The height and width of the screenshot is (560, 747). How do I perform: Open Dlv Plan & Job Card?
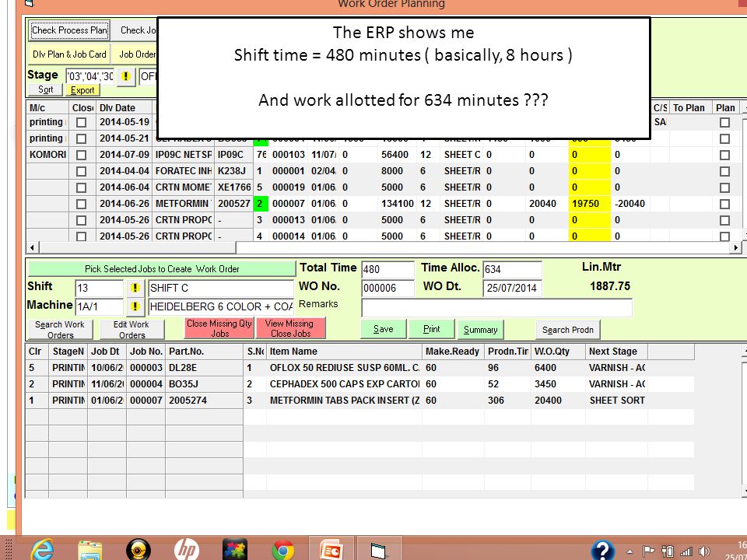(x=69, y=54)
